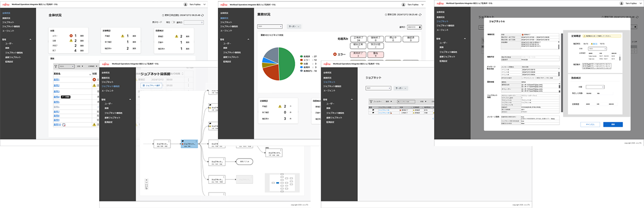Click the user avatar icon in ジョブネットA window header
Screen dimensions: 644x208
[x=622, y=4]
